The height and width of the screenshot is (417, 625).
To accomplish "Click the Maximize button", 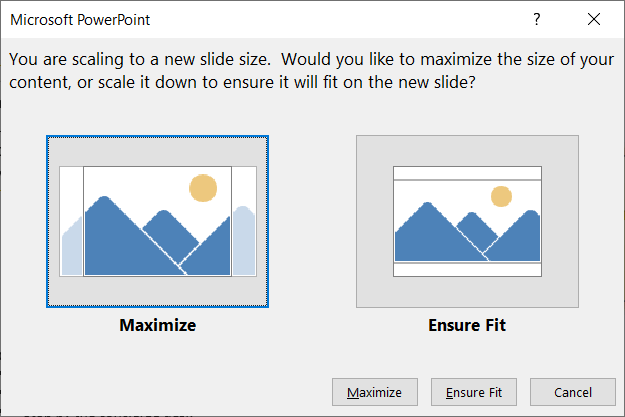I will click(x=374, y=393).
